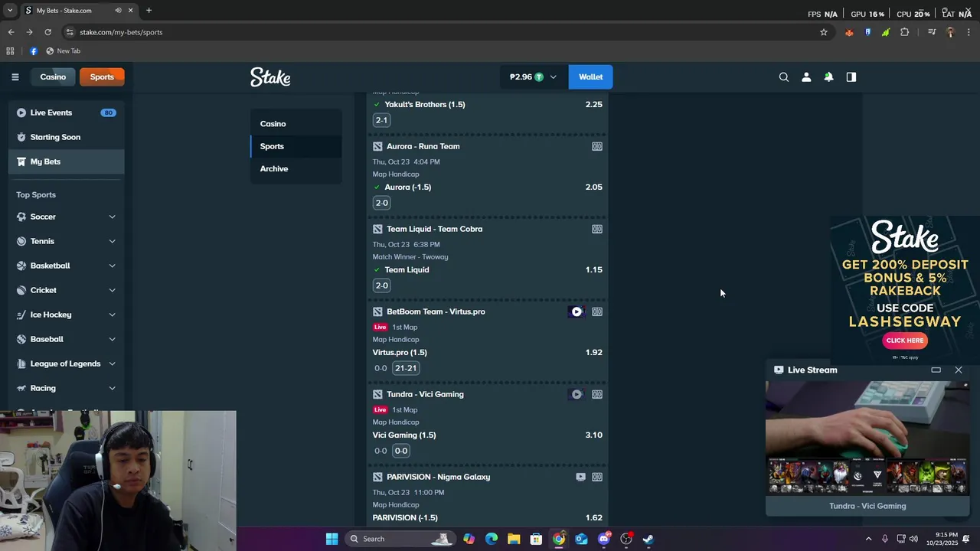Image resolution: width=980 pixels, height=551 pixels.
Task: Open bet slip icon for Tundra - Vici Gaming
Action: click(x=597, y=394)
